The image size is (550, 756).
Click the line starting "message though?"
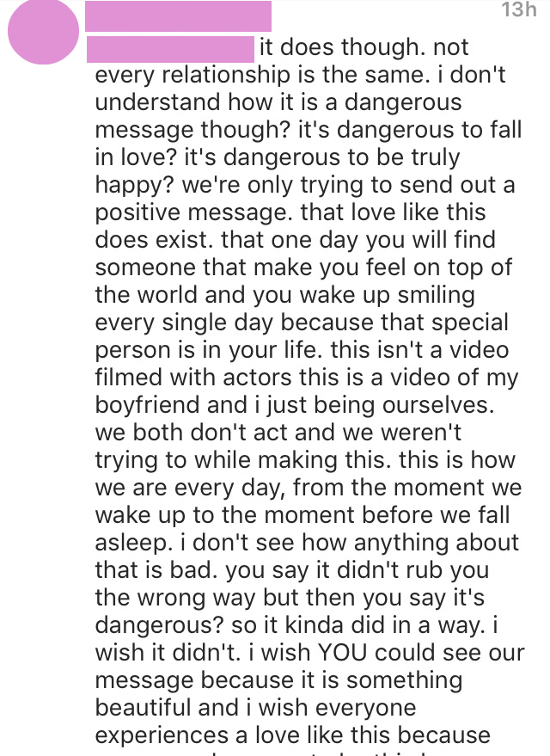coord(309,130)
